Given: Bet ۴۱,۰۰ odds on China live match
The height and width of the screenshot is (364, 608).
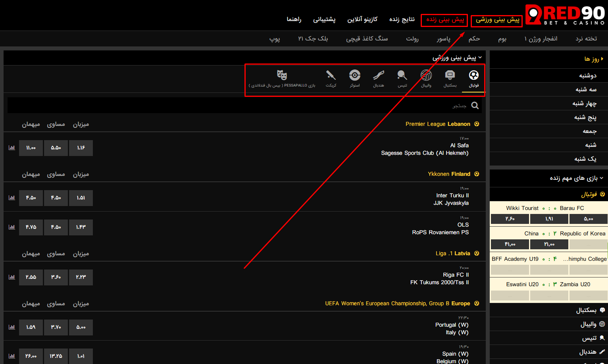Looking at the screenshot, I should (510, 244).
